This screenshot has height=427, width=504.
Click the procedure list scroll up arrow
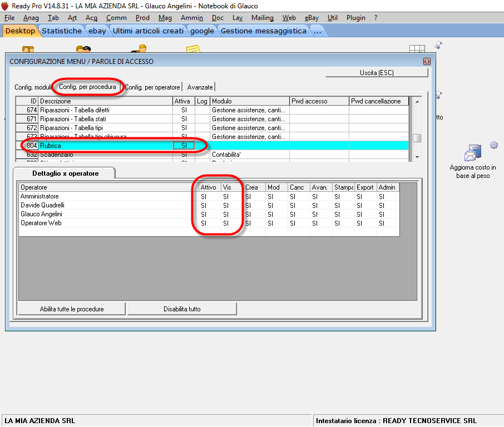point(417,102)
